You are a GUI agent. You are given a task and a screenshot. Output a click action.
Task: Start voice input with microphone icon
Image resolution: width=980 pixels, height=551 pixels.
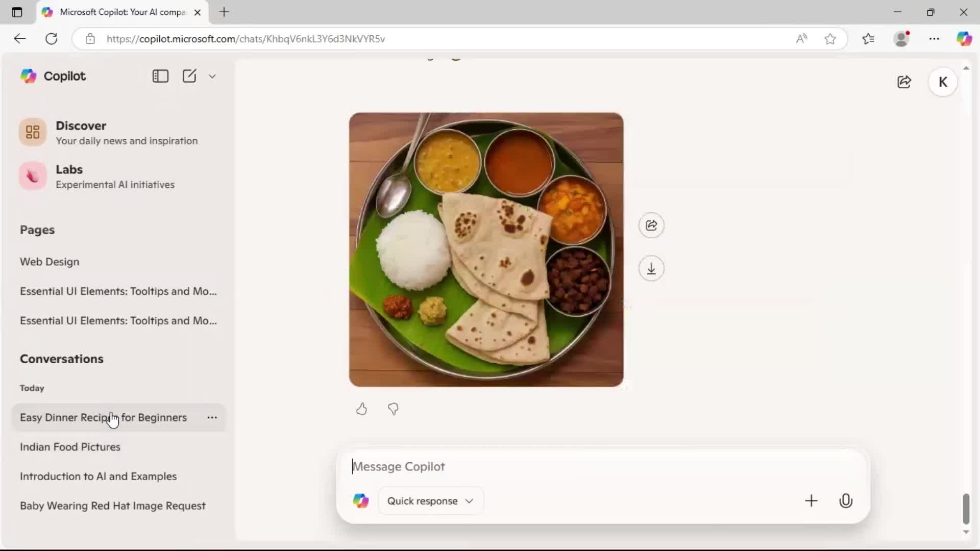click(846, 501)
